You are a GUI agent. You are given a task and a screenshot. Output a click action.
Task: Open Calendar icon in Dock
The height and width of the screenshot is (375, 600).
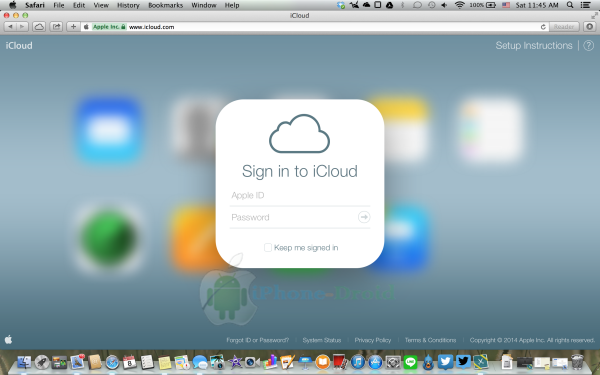coord(129,362)
